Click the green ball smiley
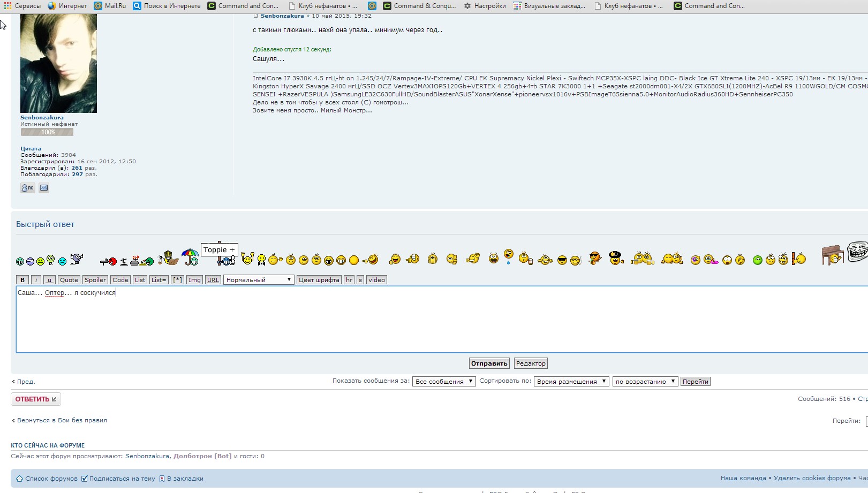Screen dimensions: 868x493 pyautogui.click(x=757, y=260)
